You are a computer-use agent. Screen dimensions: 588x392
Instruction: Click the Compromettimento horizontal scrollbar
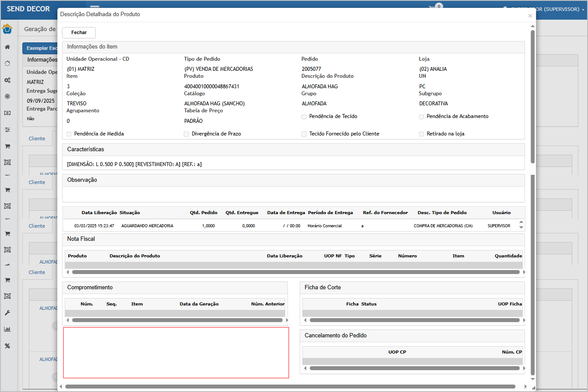tap(177, 320)
